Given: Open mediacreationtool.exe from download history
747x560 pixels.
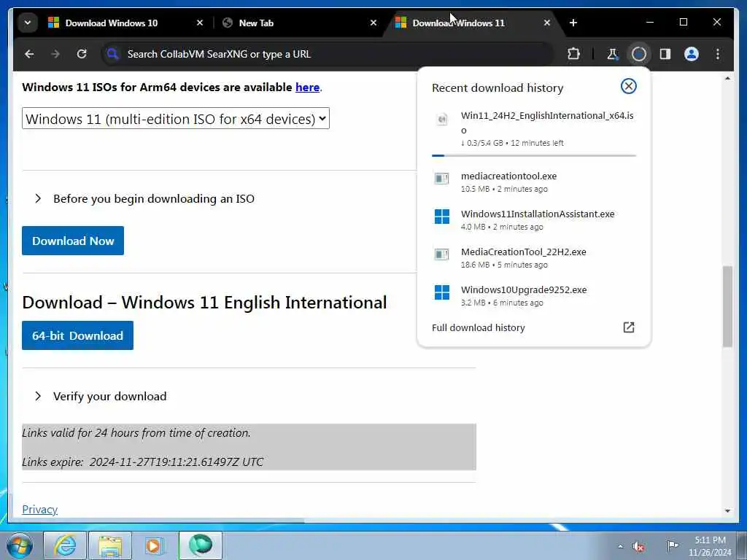Looking at the screenshot, I should coord(533,182).
